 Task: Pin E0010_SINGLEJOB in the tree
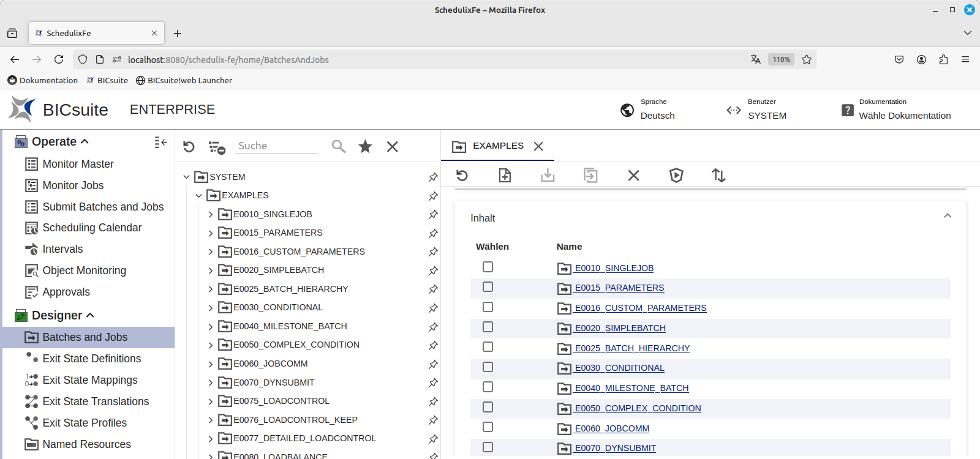tap(433, 215)
